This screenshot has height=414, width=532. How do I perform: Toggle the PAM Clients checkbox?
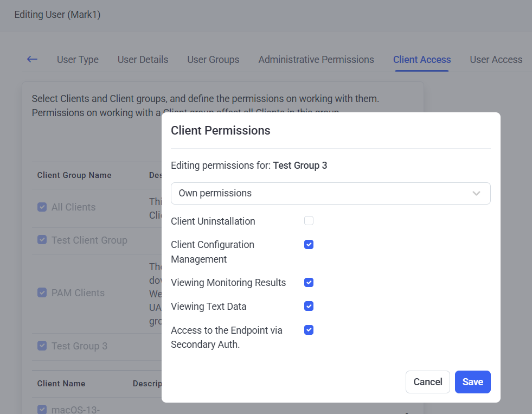42,292
